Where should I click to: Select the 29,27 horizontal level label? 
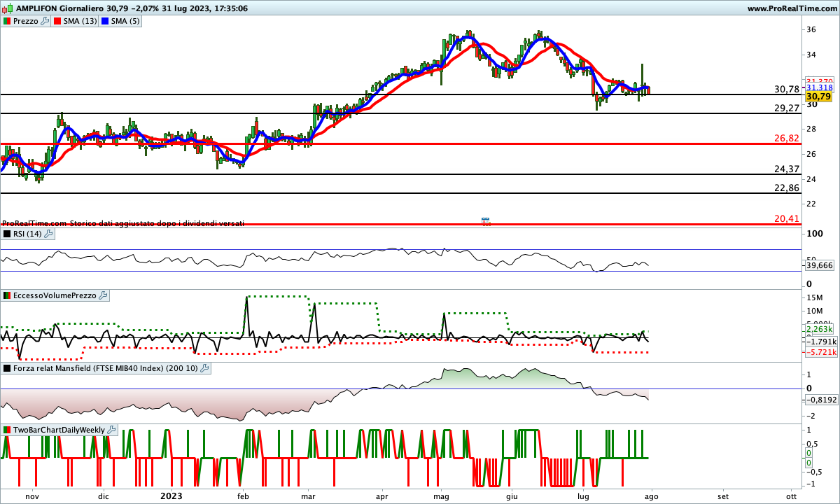point(787,108)
